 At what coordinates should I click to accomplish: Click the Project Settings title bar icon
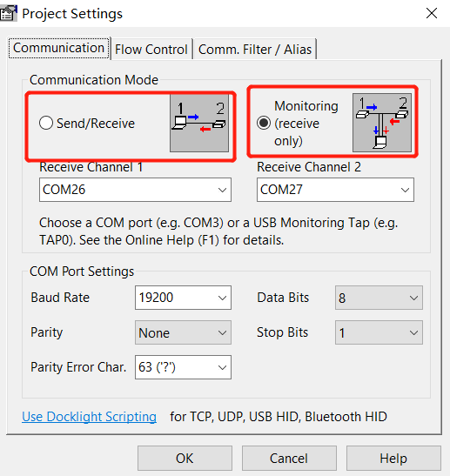8,13
